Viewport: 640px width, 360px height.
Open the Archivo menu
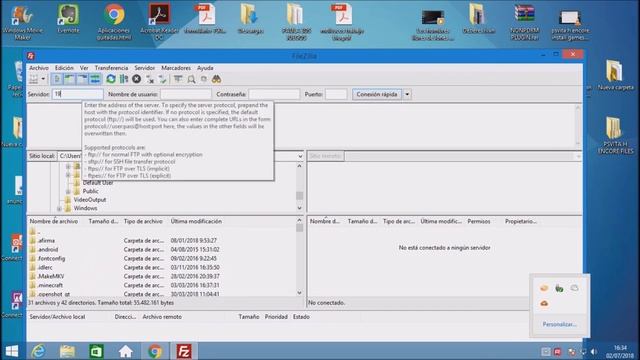(x=39, y=68)
